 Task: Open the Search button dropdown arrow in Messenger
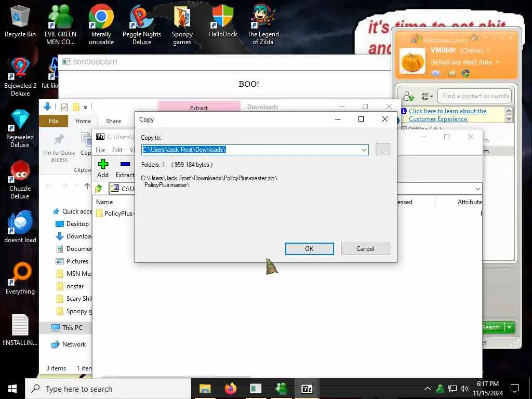pos(510,327)
